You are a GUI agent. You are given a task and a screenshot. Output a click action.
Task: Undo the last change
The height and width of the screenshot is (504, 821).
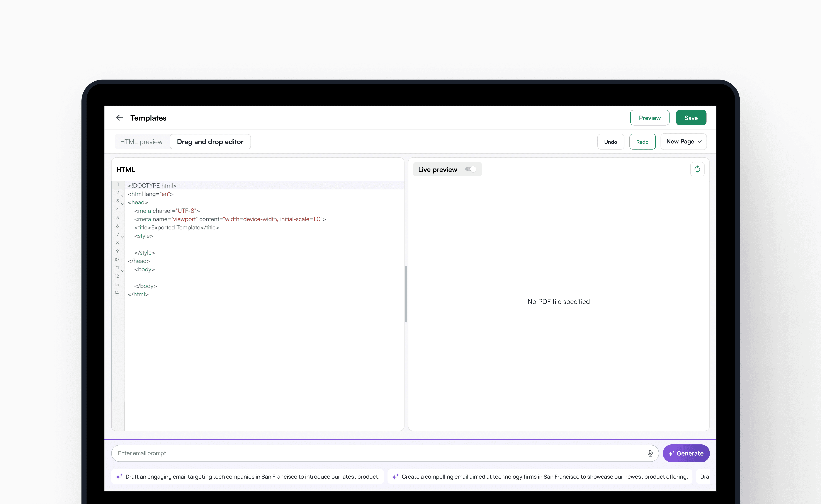click(610, 142)
